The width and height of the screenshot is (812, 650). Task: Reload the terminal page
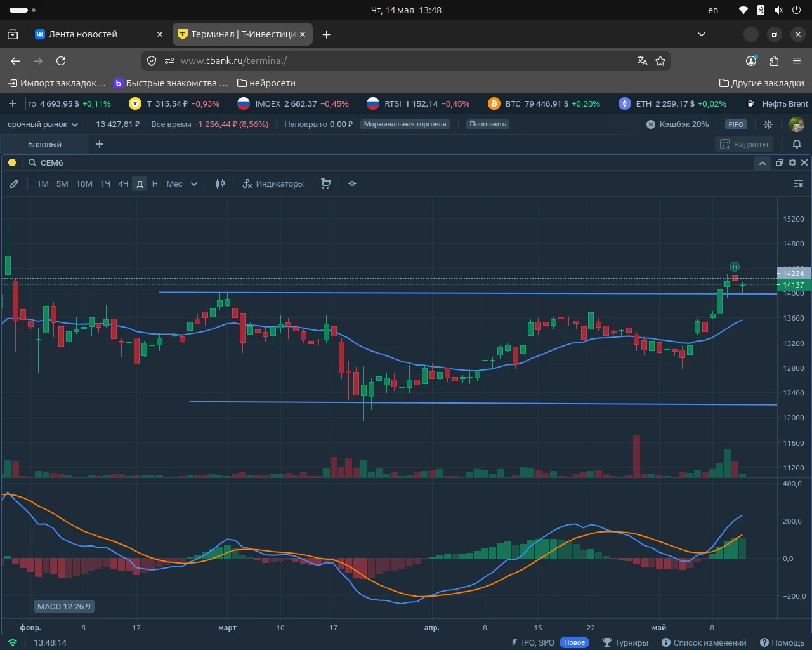(x=61, y=61)
